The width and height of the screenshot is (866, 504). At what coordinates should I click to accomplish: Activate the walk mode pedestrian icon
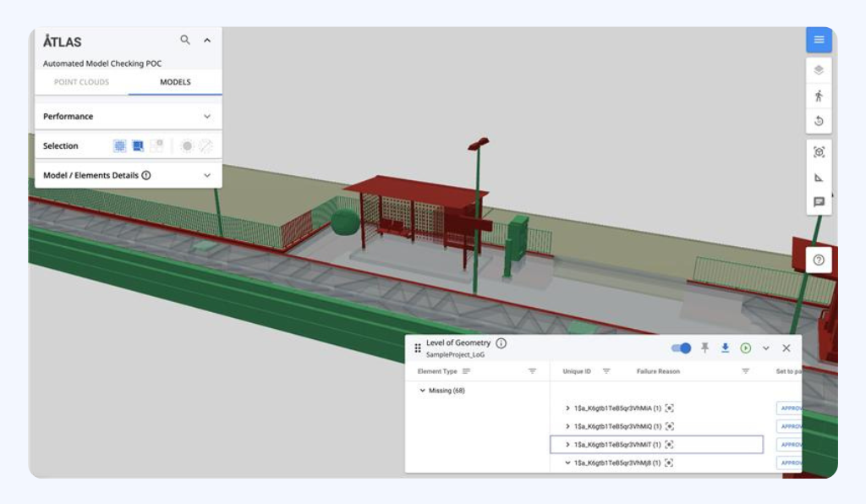[x=818, y=96]
